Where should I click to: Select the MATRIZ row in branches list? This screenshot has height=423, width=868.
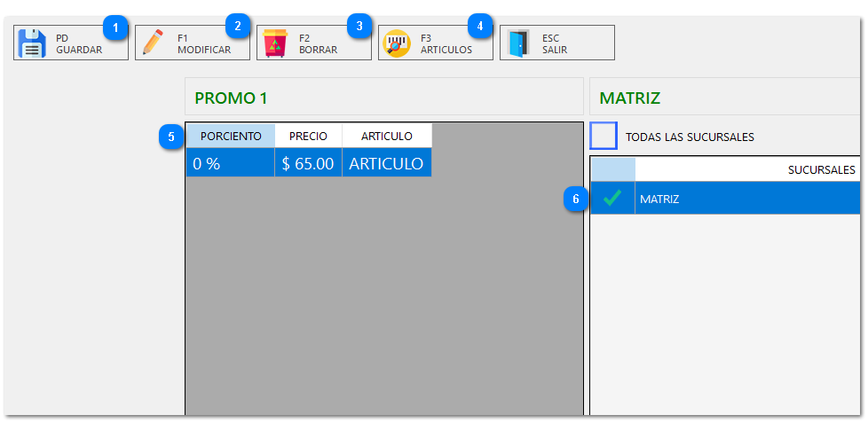tap(725, 198)
